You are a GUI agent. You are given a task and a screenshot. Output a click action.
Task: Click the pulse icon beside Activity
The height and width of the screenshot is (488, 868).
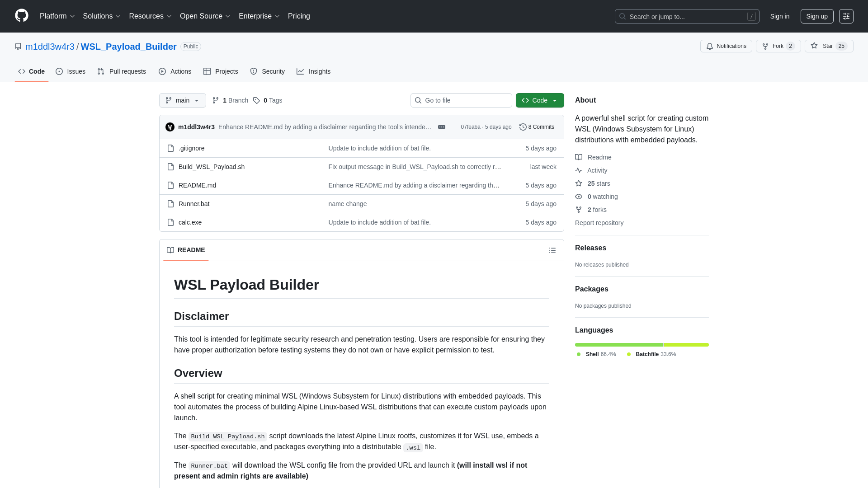[579, 170]
